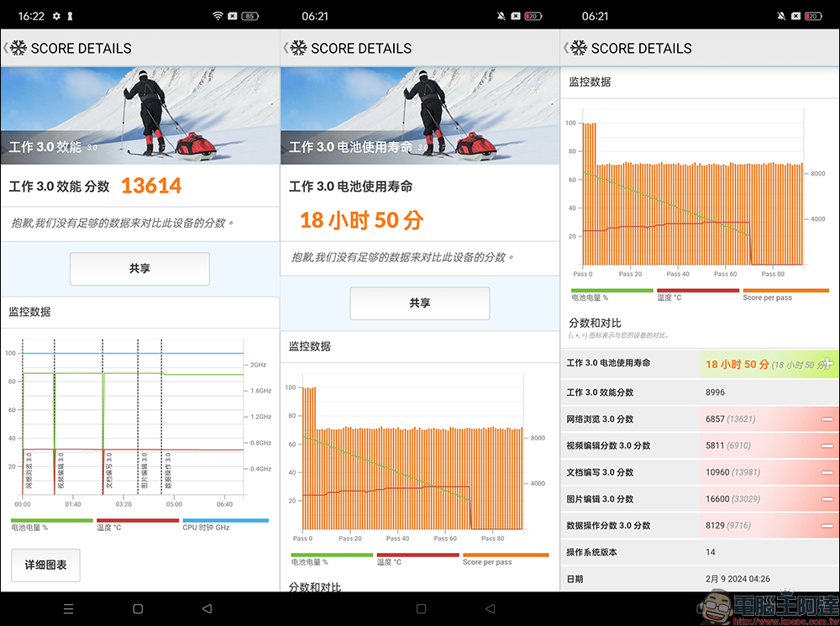
Task: Tap the back triangle icon in the left navigation bar
Action: click(x=207, y=609)
